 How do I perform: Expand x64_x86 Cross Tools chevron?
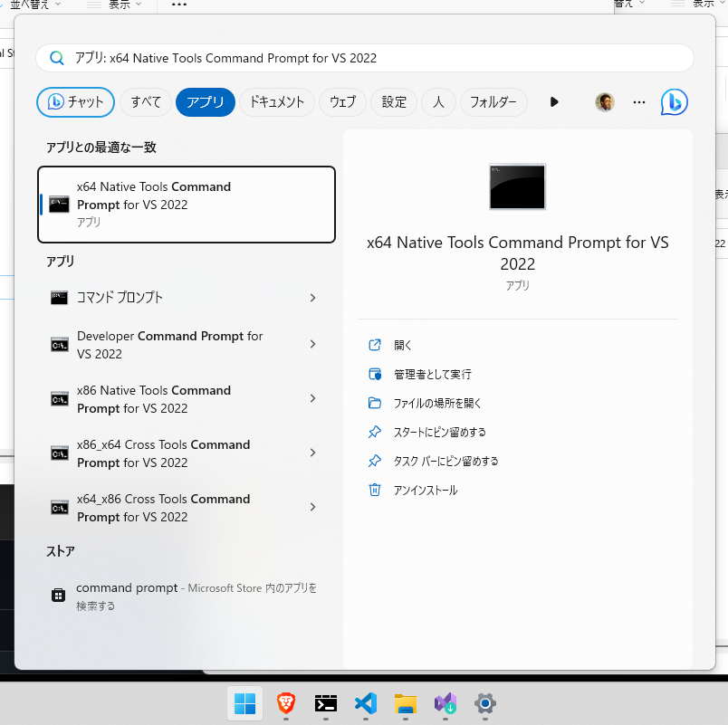(x=313, y=507)
